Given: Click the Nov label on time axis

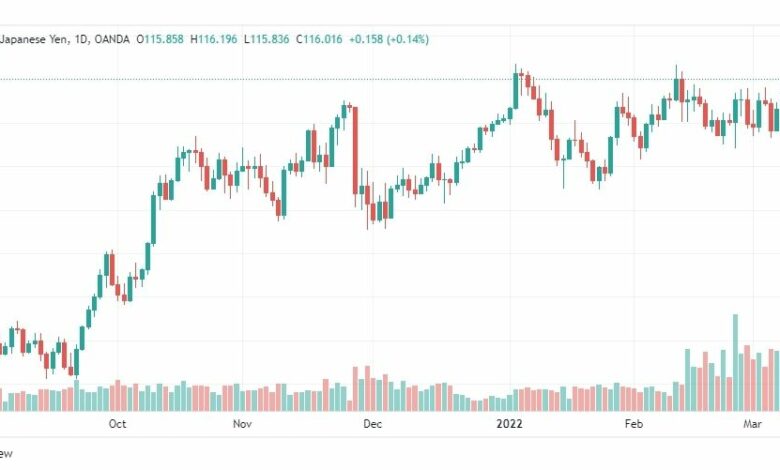Looking at the screenshot, I should click(x=242, y=424).
